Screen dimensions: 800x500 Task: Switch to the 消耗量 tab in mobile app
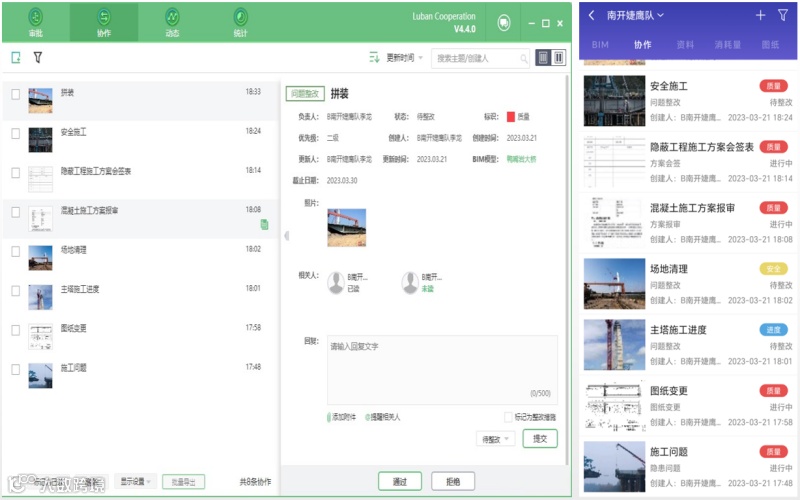pos(728,45)
